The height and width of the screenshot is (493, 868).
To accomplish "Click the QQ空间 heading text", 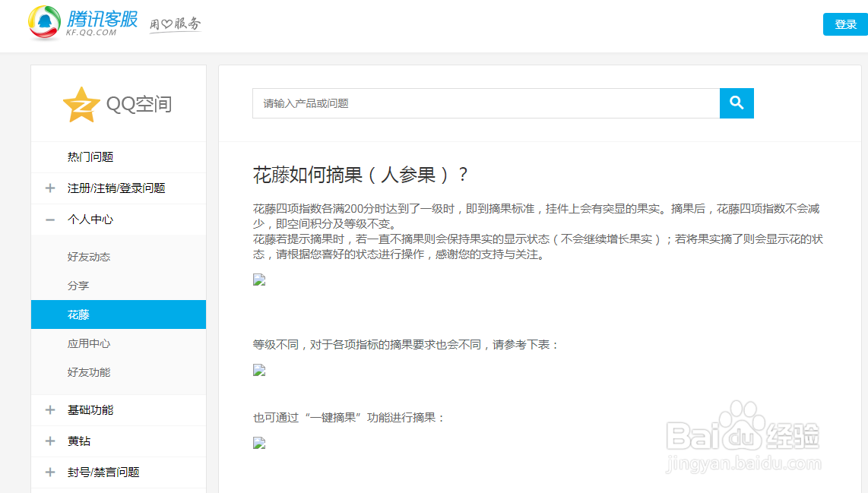I will pyautogui.click(x=139, y=104).
